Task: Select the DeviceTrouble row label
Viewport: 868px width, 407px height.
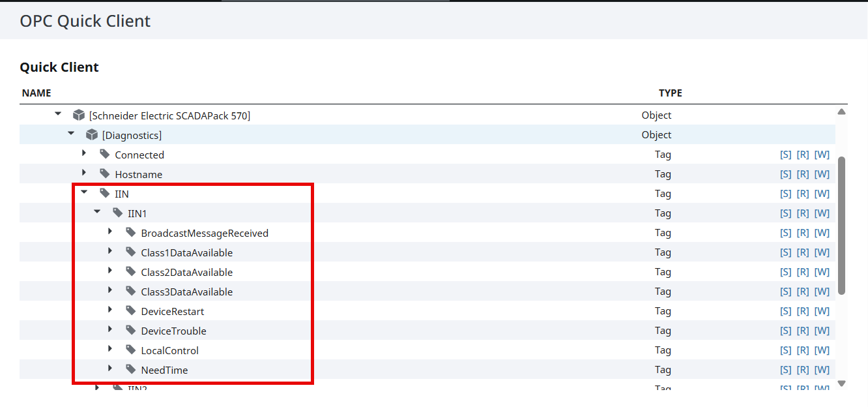Action: [x=173, y=331]
